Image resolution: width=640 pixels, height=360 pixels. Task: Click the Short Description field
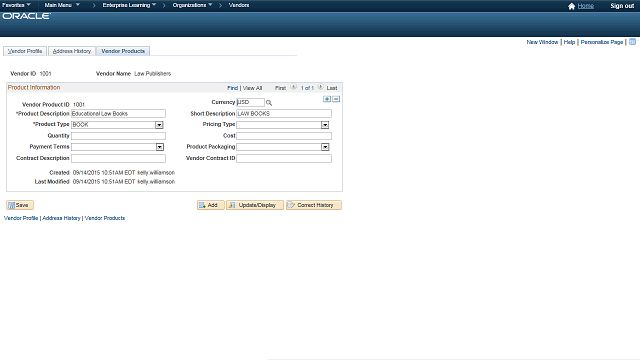pyautogui.click(x=284, y=113)
